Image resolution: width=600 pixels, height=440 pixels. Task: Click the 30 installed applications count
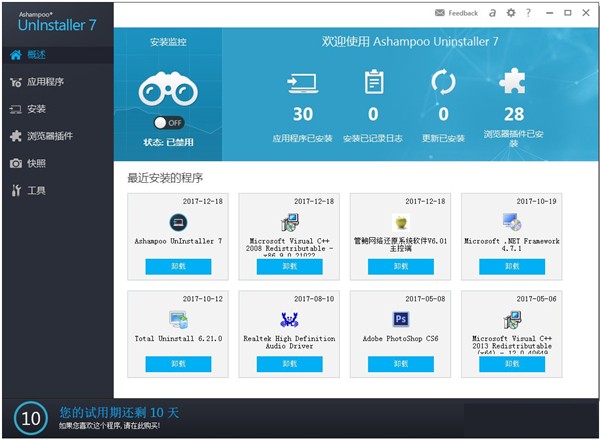pyautogui.click(x=303, y=114)
